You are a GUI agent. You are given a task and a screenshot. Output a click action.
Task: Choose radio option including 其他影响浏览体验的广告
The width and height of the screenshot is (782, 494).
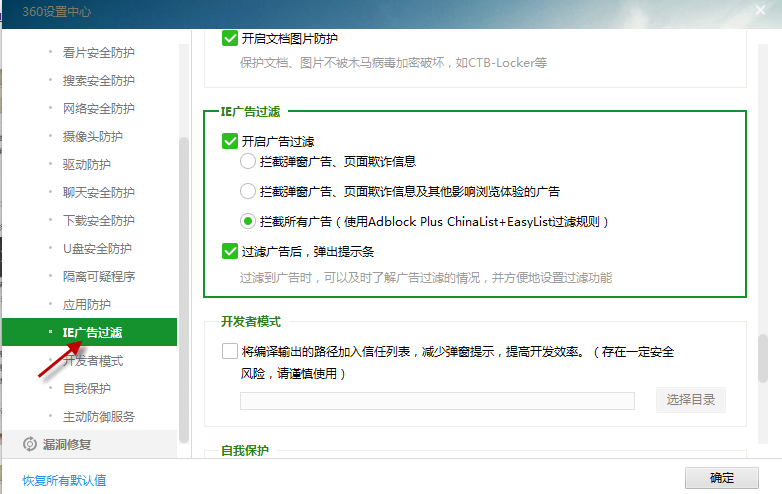[248, 191]
